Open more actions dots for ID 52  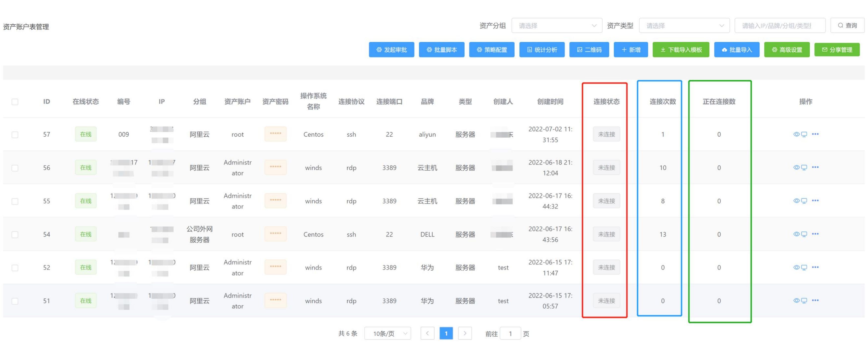coord(815,267)
